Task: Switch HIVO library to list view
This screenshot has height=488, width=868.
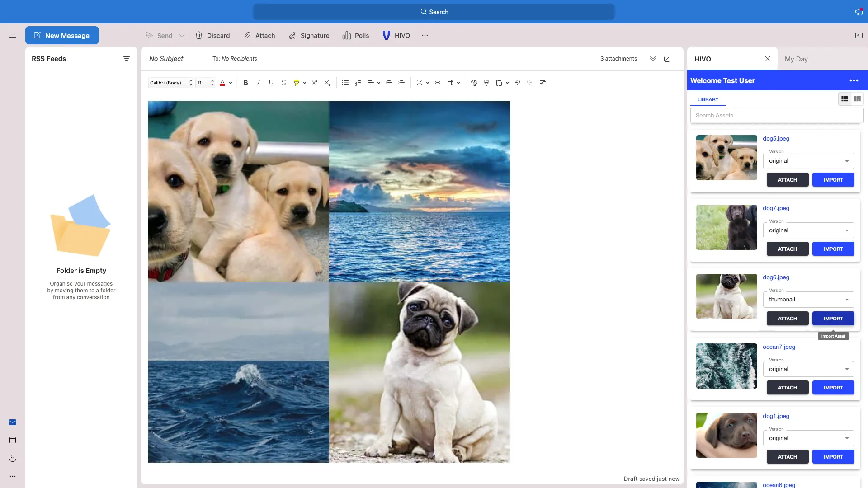Action: (x=844, y=99)
